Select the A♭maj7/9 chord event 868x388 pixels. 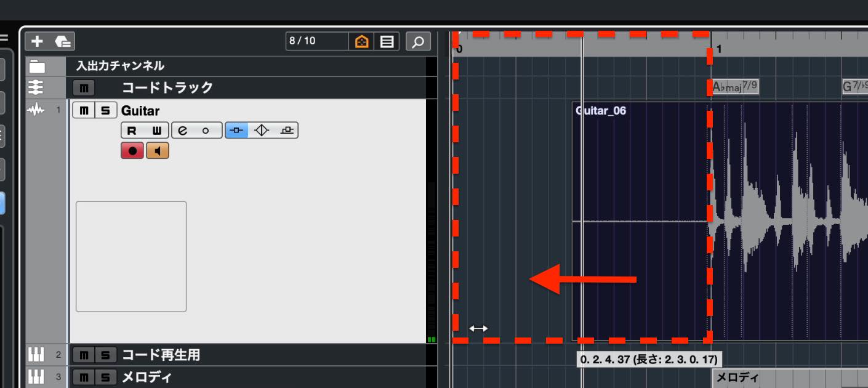pyautogui.click(x=735, y=87)
